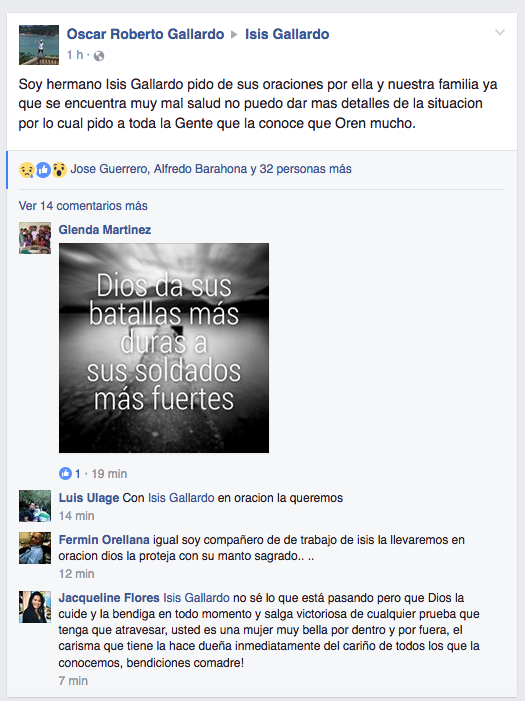
Task: Open the post options chevron menu
Action: (x=500, y=33)
